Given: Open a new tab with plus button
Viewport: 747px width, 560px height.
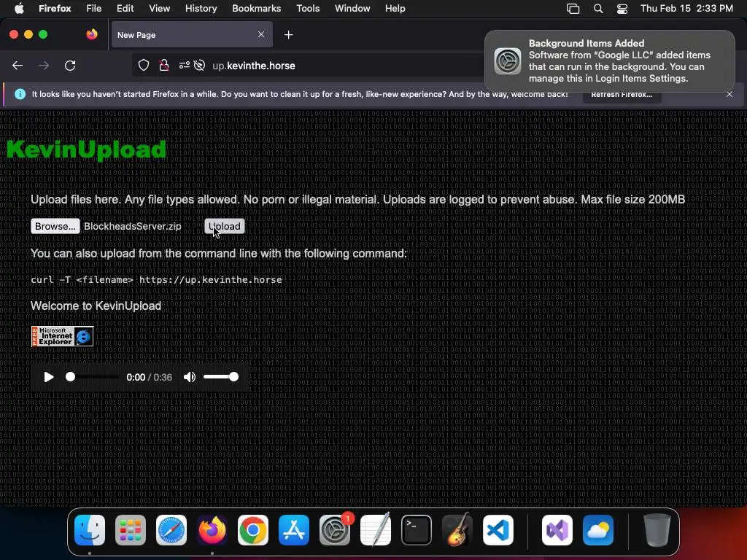Looking at the screenshot, I should [x=288, y=35].
